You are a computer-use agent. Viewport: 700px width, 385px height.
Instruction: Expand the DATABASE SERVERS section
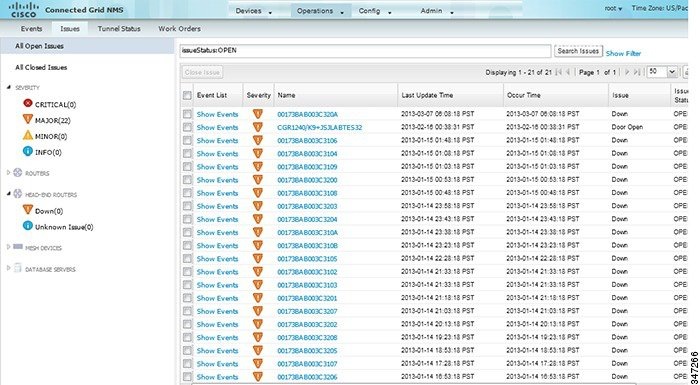[x=9, y=268]
